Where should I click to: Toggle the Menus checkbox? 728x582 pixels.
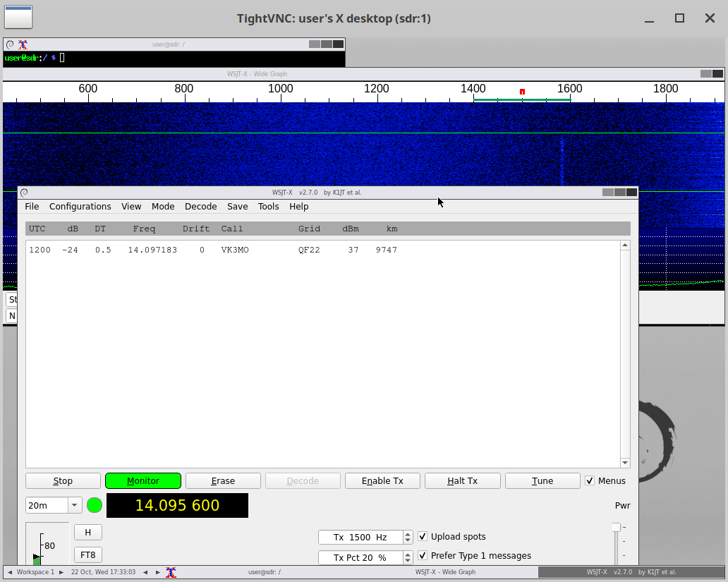[x=590, y=480]
